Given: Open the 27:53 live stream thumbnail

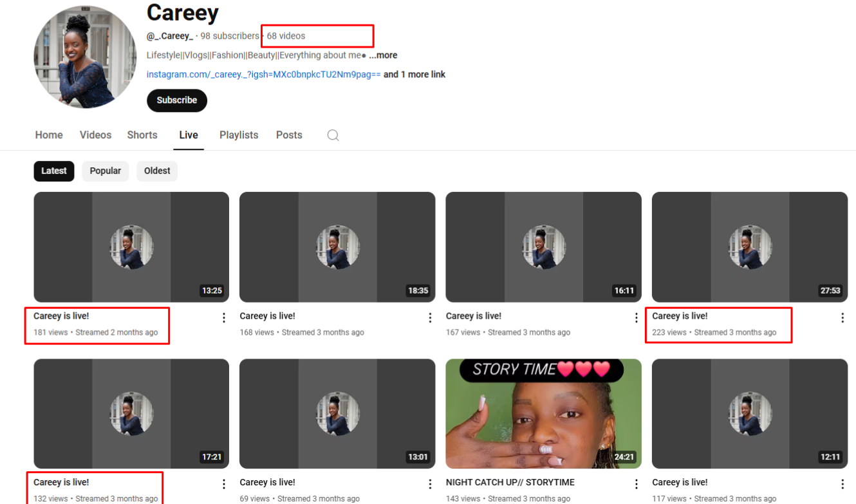Looking at the screenshot, I should (x=749, y=247).
